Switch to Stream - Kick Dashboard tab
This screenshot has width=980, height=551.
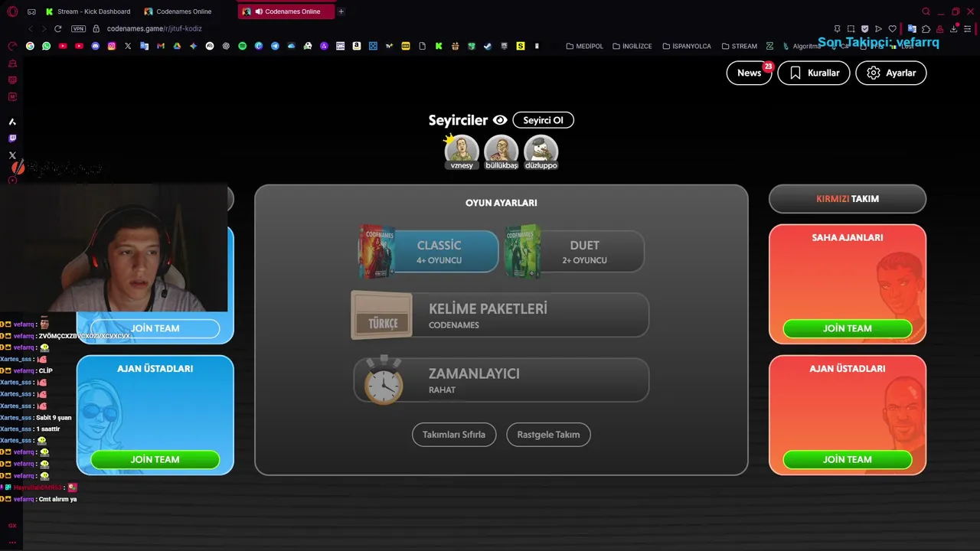coord(88,11)
